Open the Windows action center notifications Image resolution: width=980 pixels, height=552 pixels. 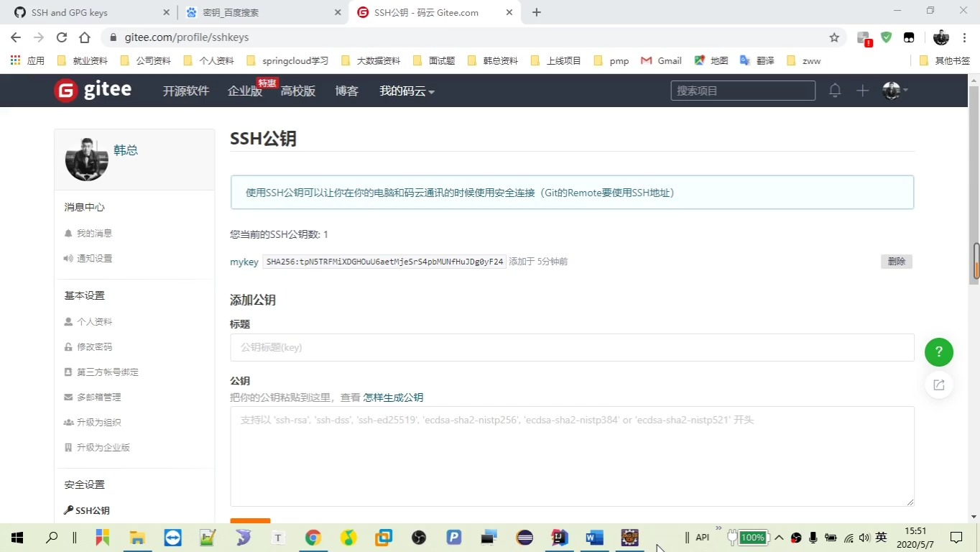(956, 538)
